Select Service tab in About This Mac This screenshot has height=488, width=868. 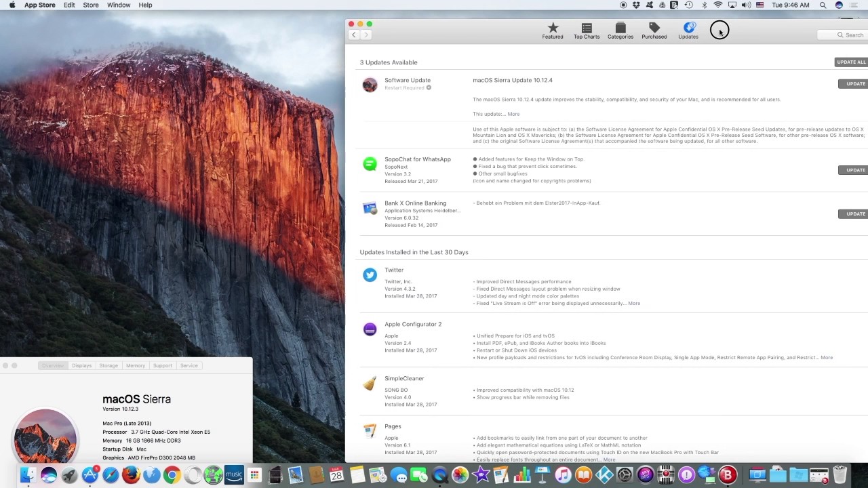189,365
